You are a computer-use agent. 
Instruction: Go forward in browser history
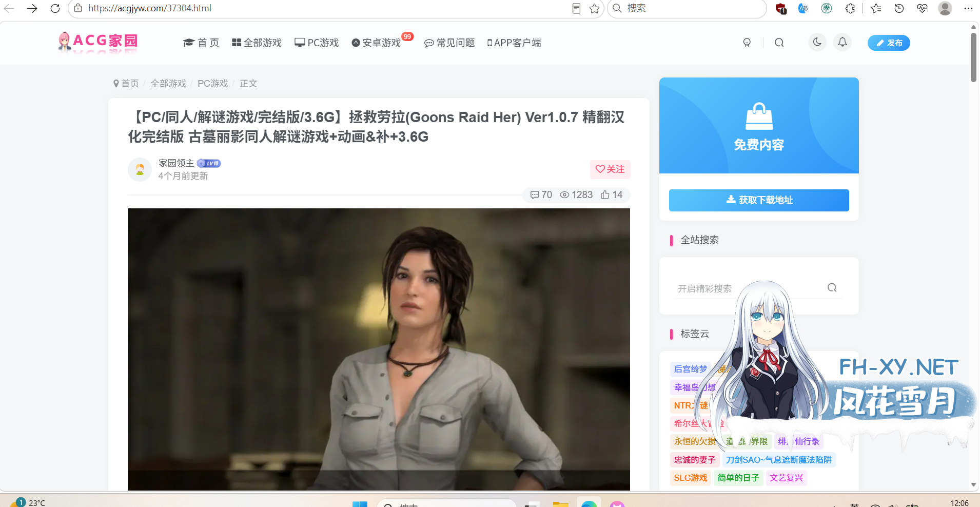coord(32,8)
